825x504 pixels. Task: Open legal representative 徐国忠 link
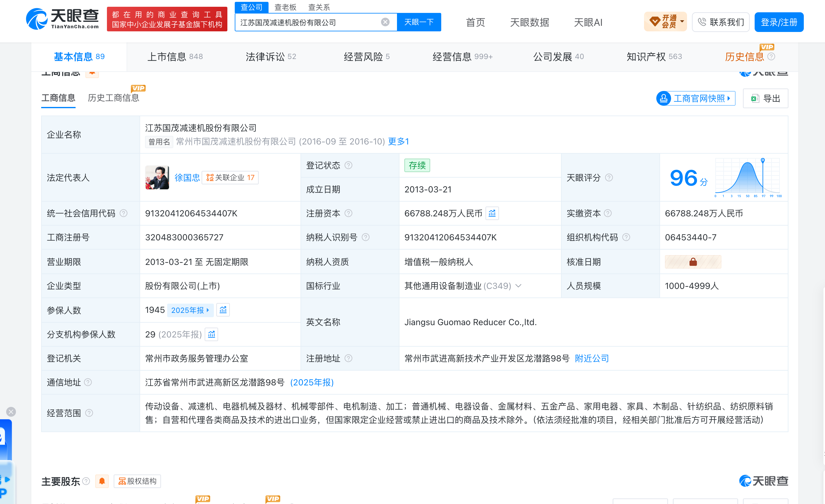(x=187, y=178)
